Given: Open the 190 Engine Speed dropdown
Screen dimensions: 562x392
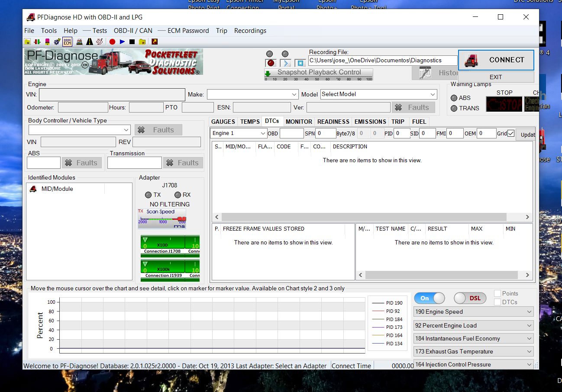Looking at the screenshot, I should point(474,312).
